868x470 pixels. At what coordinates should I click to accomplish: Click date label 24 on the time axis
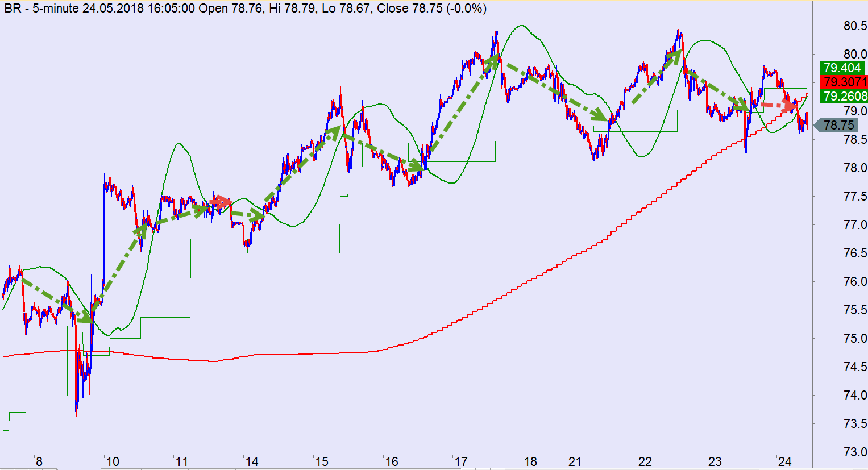click(x=784, y=461)
